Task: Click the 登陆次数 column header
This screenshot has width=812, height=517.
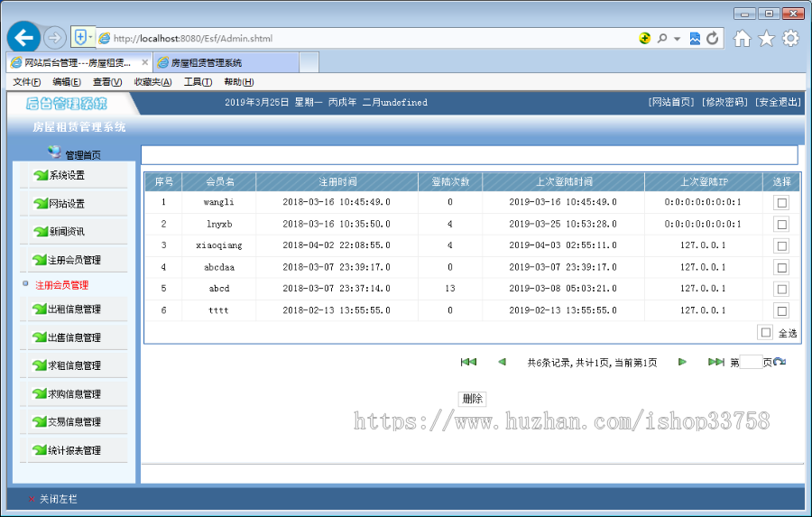Action: pos(450,182)
